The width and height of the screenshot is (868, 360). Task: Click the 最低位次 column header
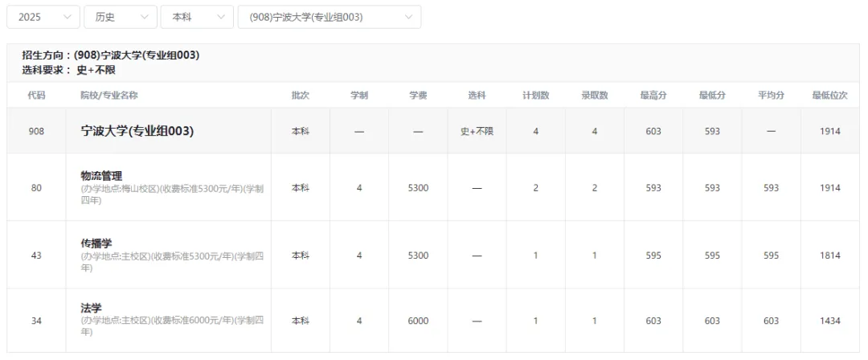point(830,96)
